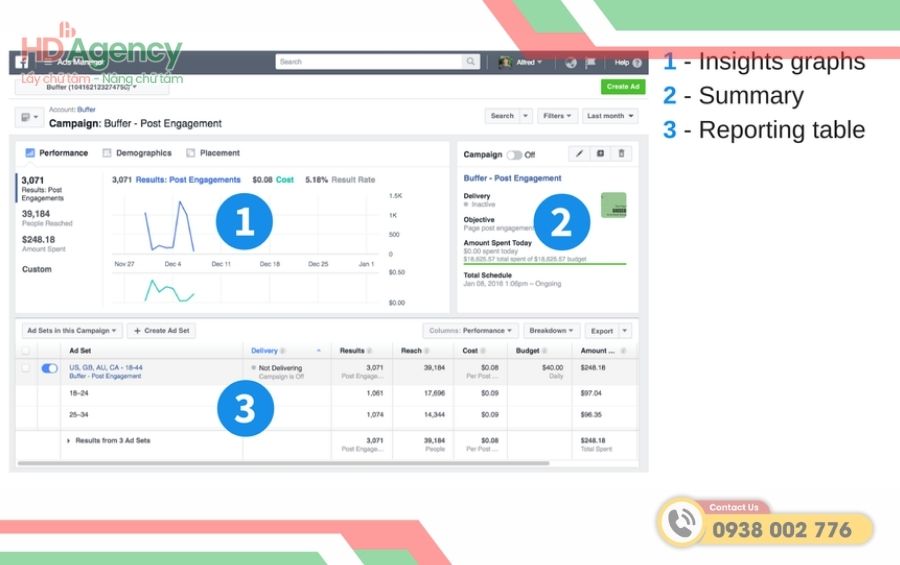Sort by Delivery column arrow
900x565 pixels.
pyautogui.click(x=319, y=350)
